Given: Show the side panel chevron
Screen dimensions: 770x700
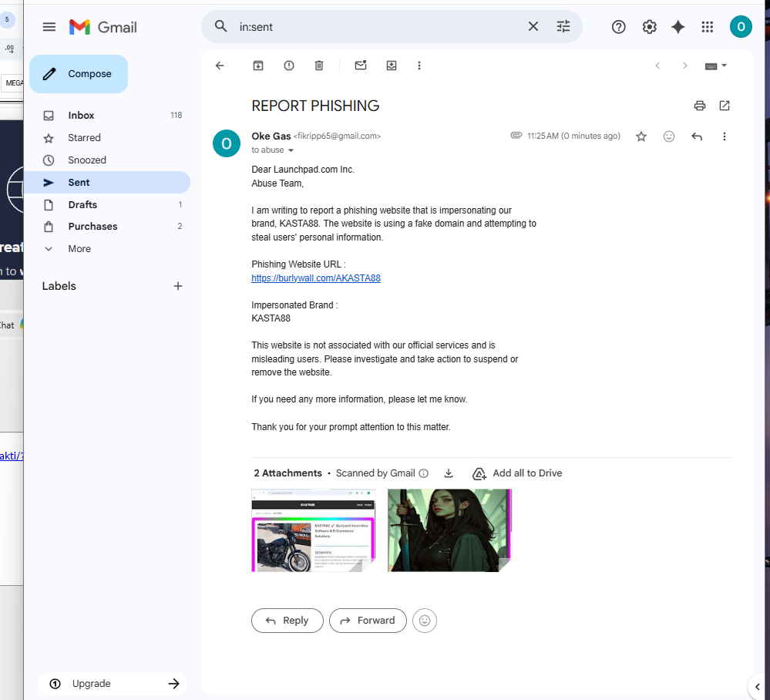Looking at the screenshot, I should coord(758,687).
